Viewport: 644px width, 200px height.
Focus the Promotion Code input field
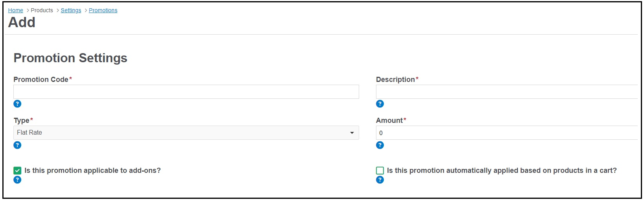(x=186, y=92)
